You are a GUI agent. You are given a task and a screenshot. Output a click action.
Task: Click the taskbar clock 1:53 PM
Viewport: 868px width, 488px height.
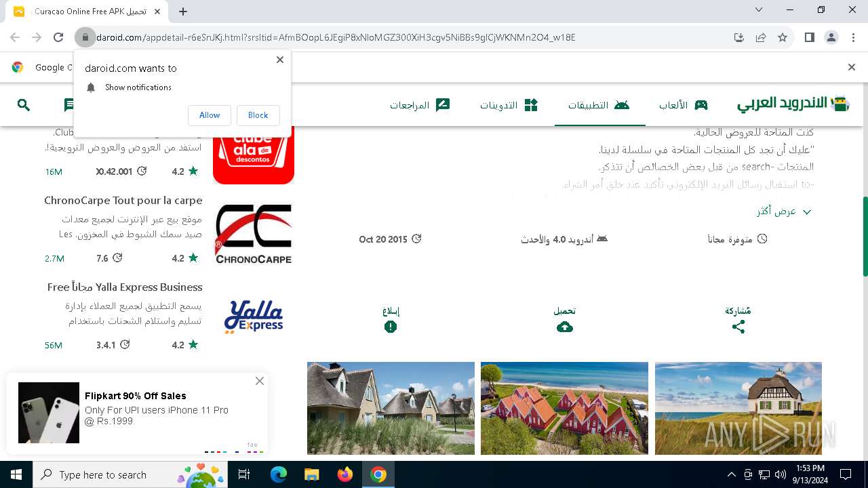click(x=809, y=474)
